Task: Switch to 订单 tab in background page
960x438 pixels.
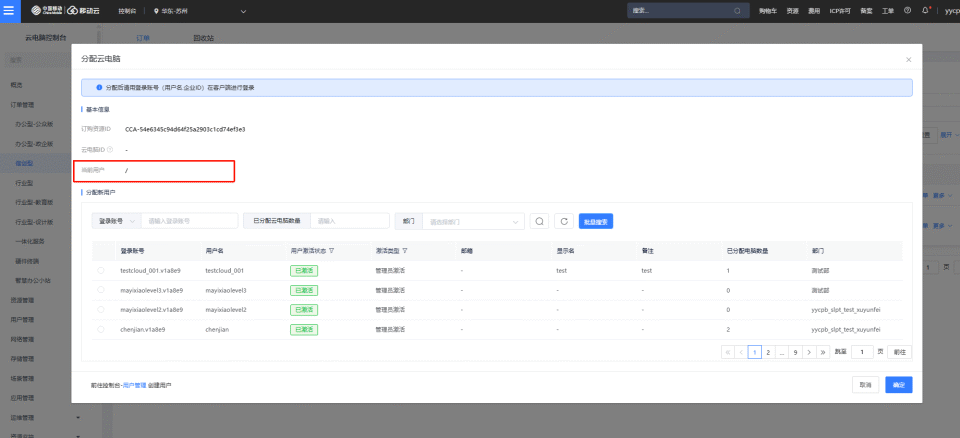Action: (x=143, y=38)
